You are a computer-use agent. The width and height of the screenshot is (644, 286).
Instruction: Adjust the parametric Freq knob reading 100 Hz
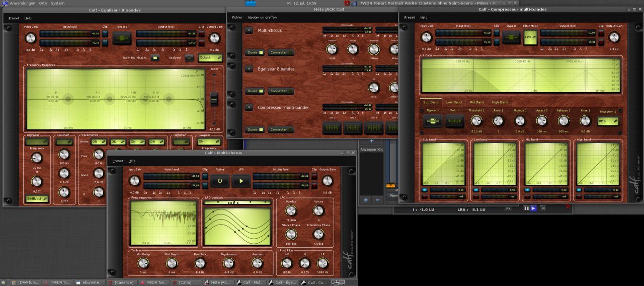point(99,154)
